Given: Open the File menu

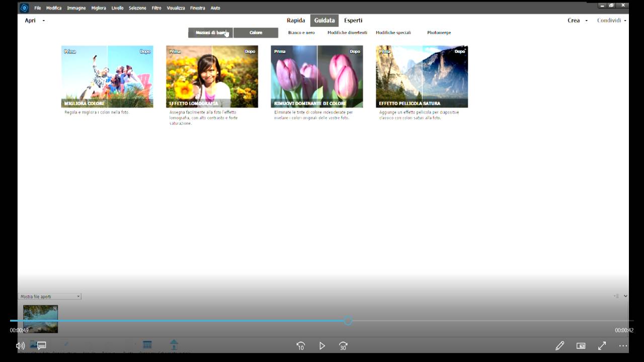Looking at the screenshot, I should pyautogui.click(x=38, y=8).
